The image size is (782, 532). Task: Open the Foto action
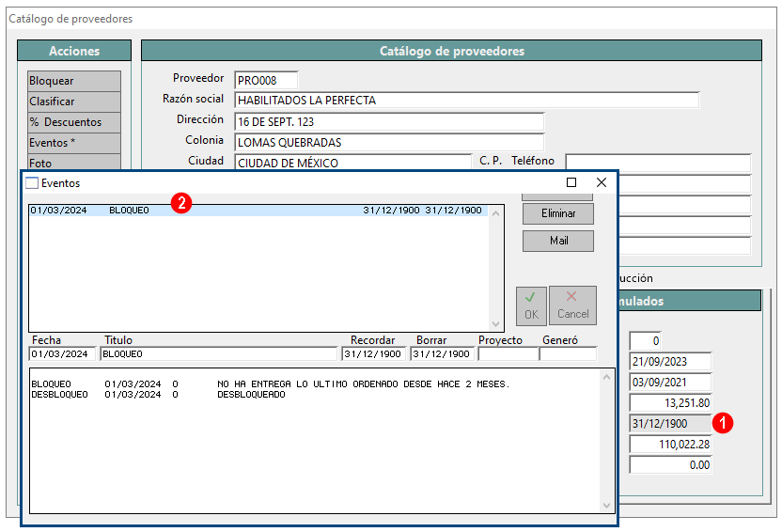click(x=74, y=162)
